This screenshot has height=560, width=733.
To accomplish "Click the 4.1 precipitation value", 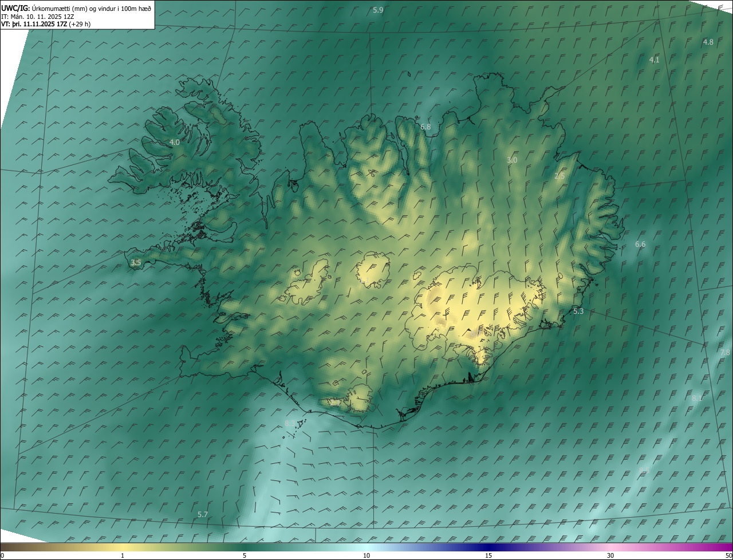I will point(654,60).
